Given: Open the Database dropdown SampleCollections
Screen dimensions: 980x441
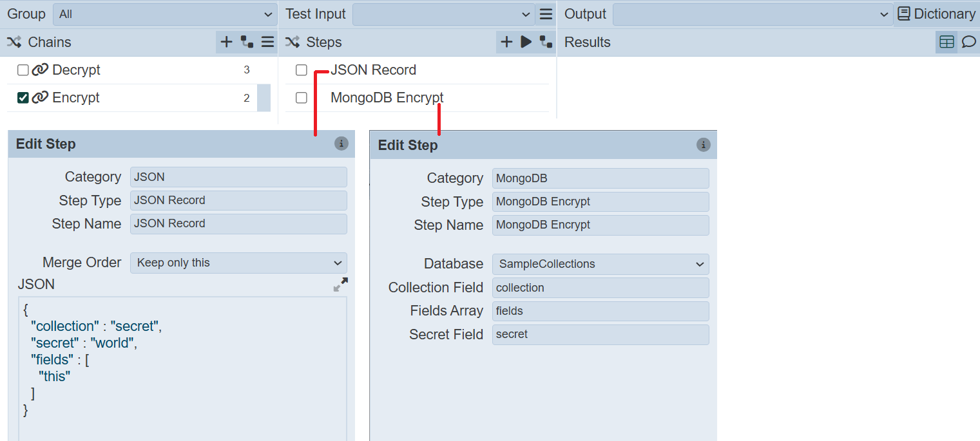Looking at the screenshot, I should point(600,264).
